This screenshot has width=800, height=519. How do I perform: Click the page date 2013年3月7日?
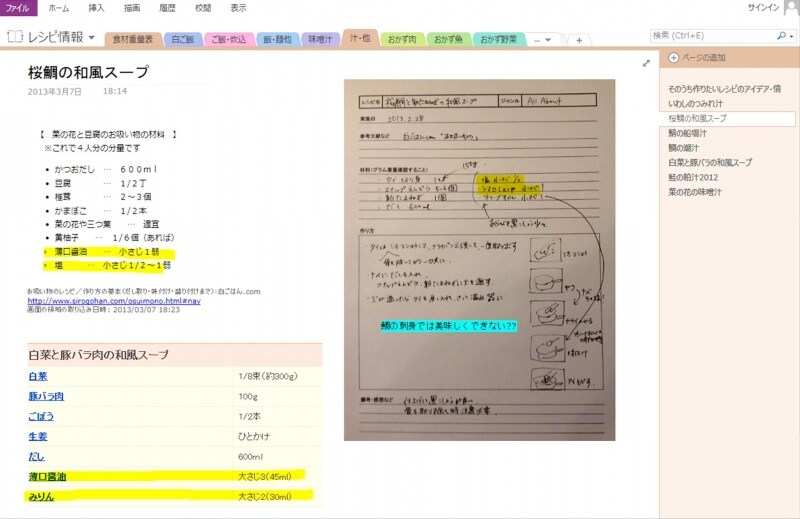[x=55, y=92]
